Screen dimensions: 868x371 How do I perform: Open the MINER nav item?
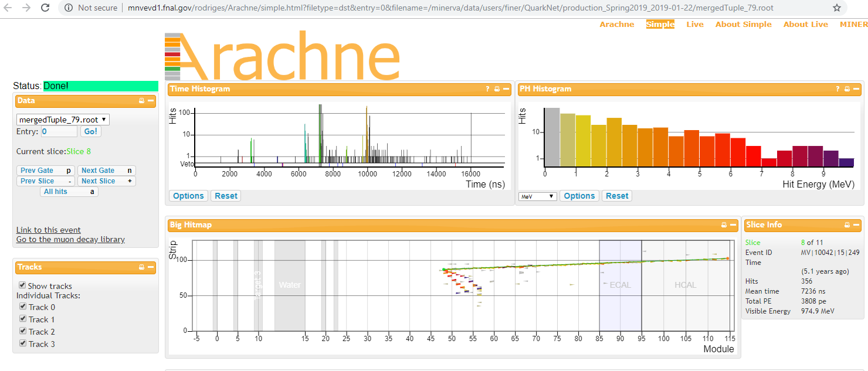tap(854, 24)
